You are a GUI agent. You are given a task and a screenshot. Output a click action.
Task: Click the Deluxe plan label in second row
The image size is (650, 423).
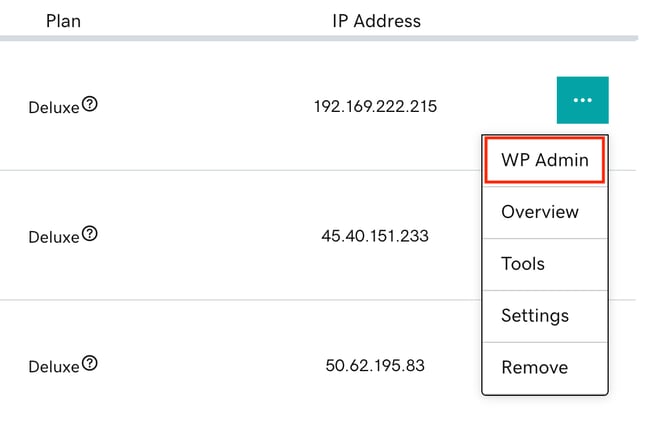(53, 237)
